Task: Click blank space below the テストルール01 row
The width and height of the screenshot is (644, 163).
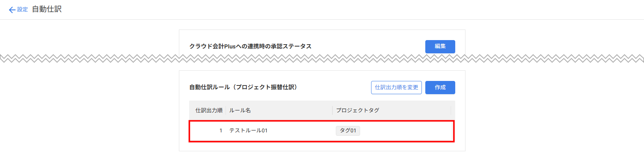Action: tap(322, 147)
